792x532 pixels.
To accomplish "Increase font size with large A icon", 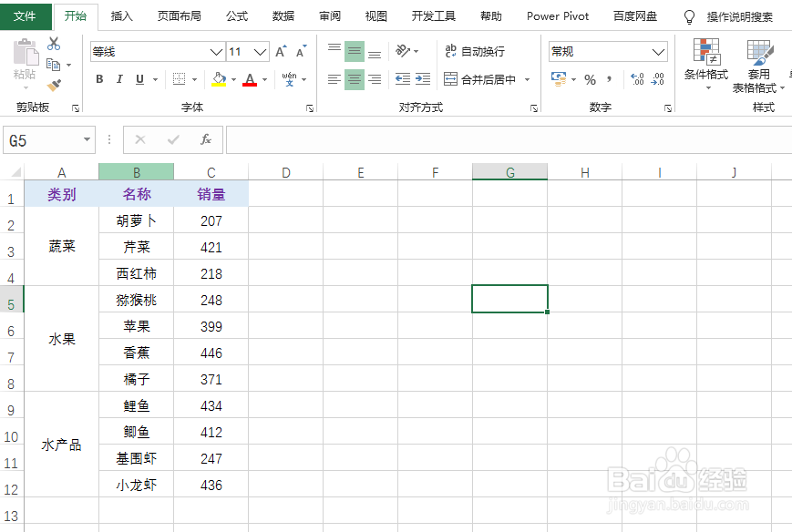I will click(281, 52).
